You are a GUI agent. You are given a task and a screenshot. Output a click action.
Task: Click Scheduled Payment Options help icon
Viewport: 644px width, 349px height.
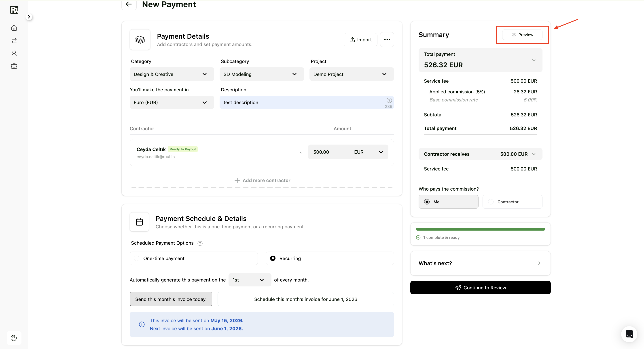tap(200, 243)
